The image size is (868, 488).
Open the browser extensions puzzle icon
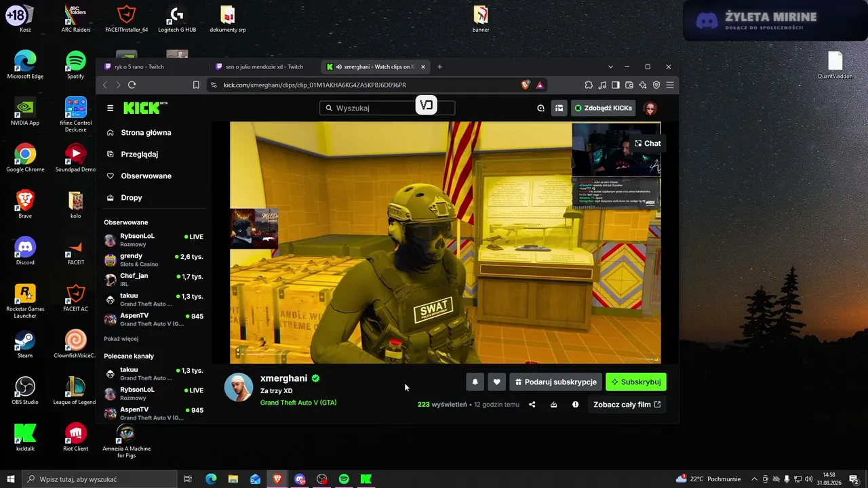coord(589,85)
